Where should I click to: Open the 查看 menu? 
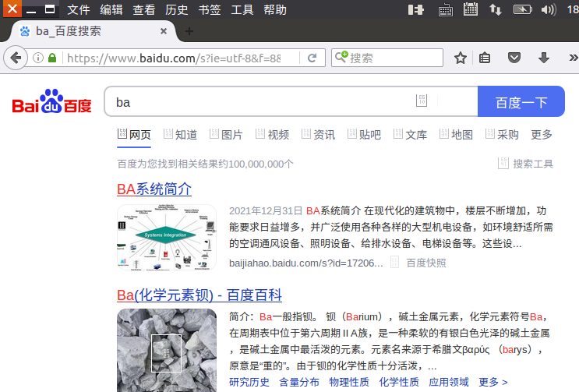[x=144, y=9]
